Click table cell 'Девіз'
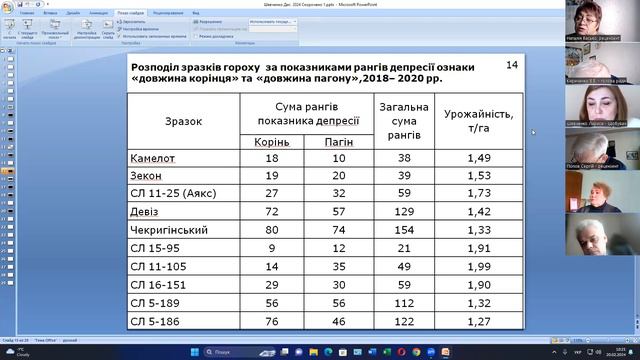This screenshot has width=640, height=360. tap(184, 211)
